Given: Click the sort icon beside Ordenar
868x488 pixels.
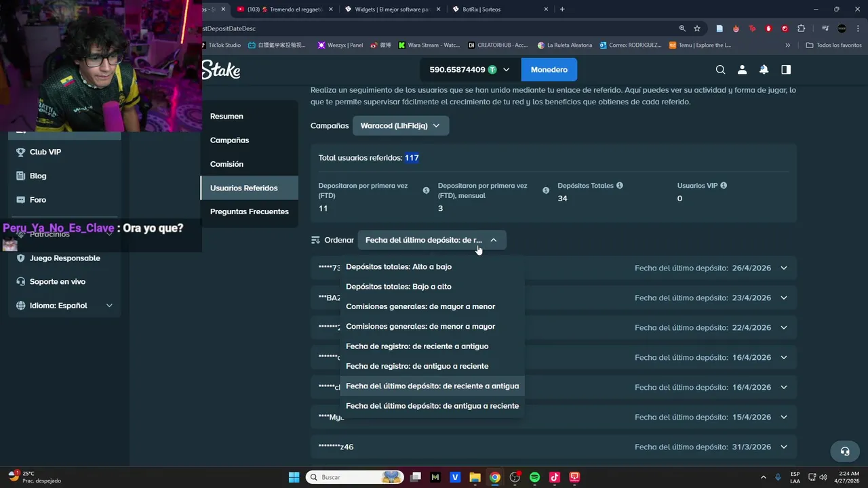Looking at the screenshot, I should (315, 240).
